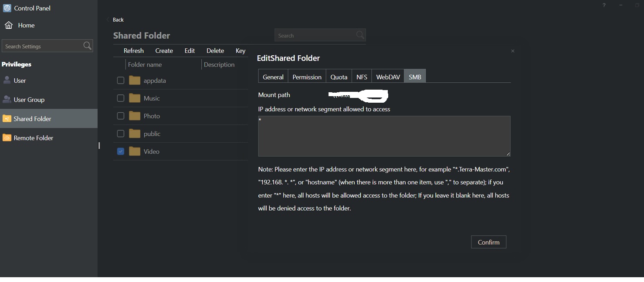The width and height of the screenshot is (644, 282).
Task: Tick the appdata folder checkbox
Action: coord(121,81)
